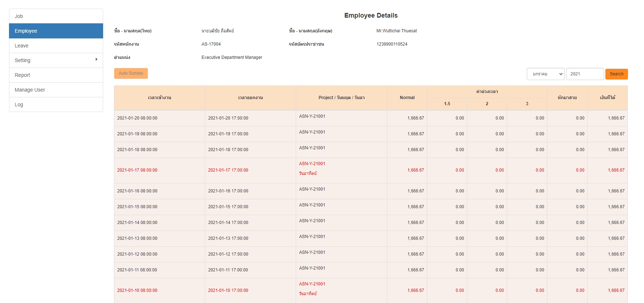Viewport: 644px width, 303px height.
Task: Click the Auto Sunday button
Action: 131,73
